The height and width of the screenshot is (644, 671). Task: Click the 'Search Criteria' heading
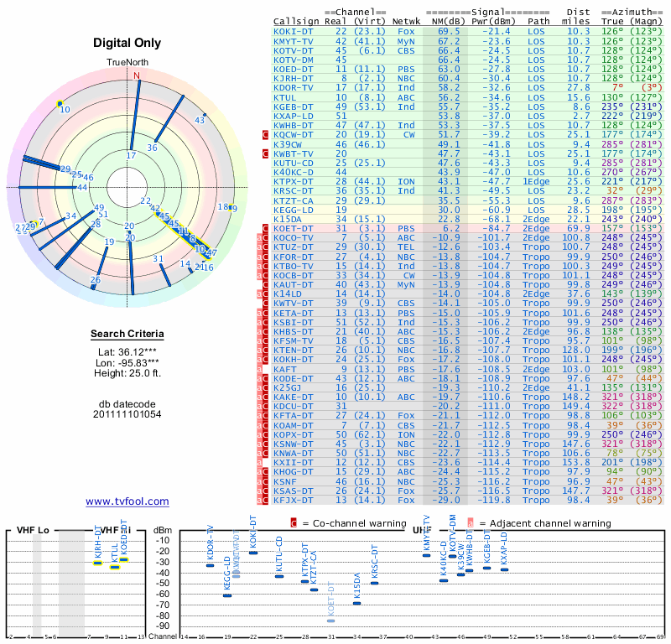(127, 334)
